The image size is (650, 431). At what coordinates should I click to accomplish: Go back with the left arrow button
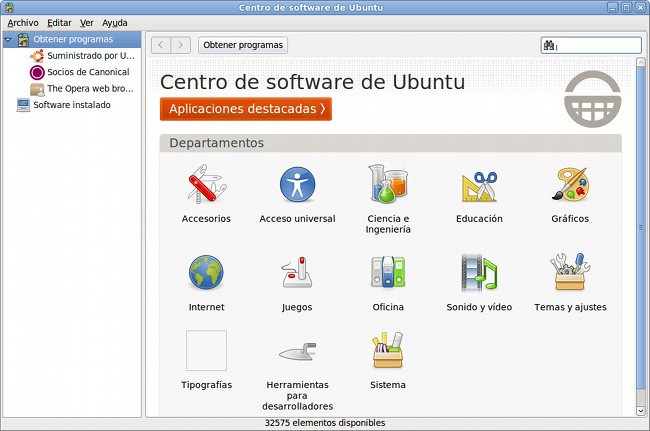161,45
